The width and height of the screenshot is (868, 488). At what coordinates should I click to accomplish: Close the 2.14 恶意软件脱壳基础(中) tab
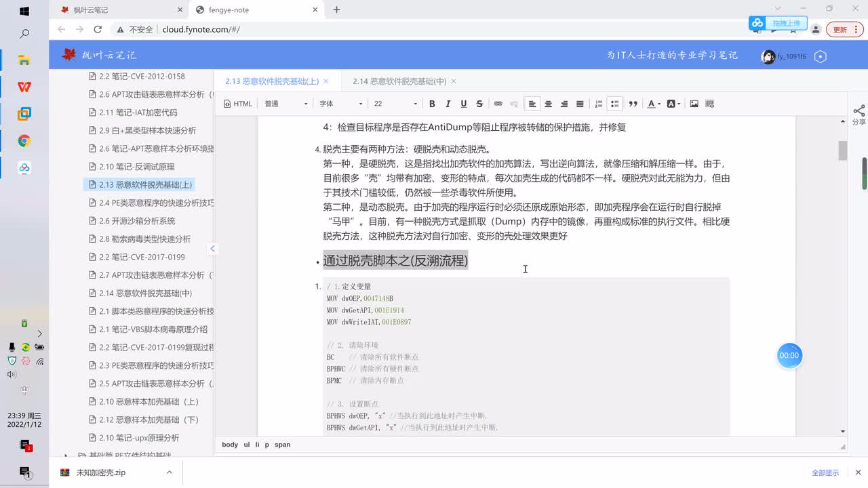point(453,81)
